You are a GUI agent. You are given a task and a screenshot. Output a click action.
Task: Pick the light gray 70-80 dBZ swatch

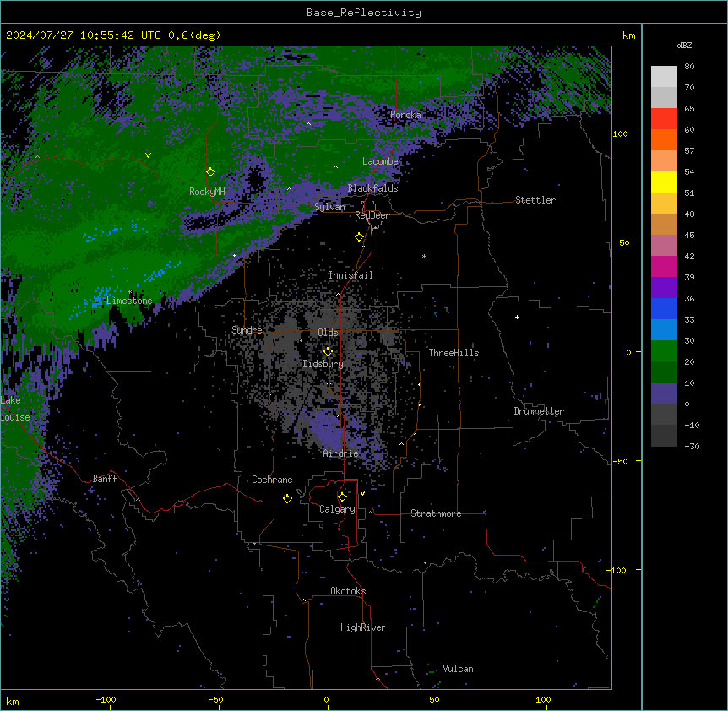click(664, 77)
